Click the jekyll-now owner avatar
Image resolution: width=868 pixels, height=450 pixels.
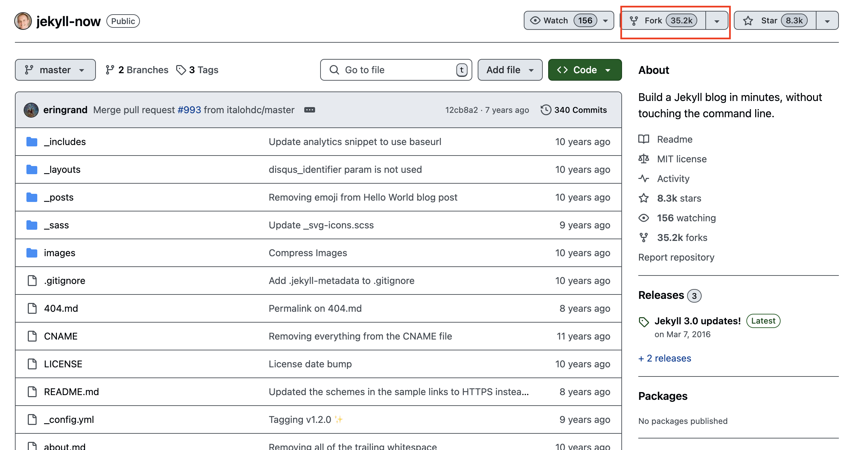point(23,21)
